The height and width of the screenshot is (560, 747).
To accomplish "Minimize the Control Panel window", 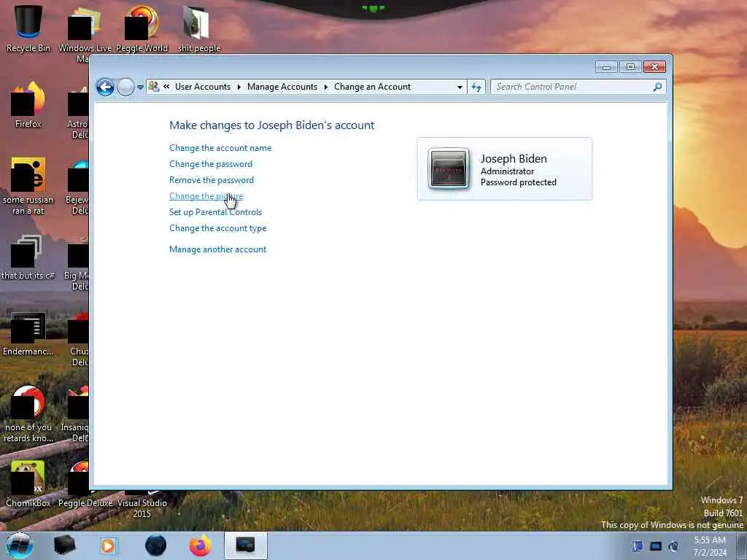I will (606, 67).
